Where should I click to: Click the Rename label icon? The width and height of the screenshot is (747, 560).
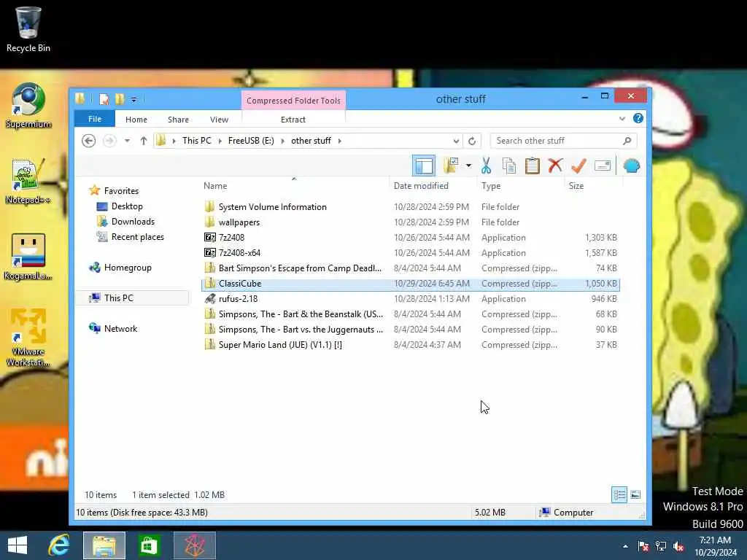pyautogui.click(x=602, y=166)
